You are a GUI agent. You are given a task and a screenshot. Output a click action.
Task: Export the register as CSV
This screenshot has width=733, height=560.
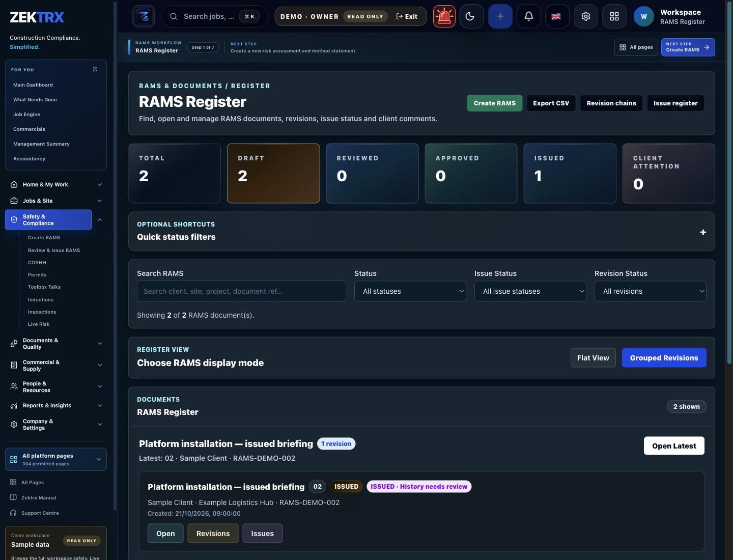[551, 103]
